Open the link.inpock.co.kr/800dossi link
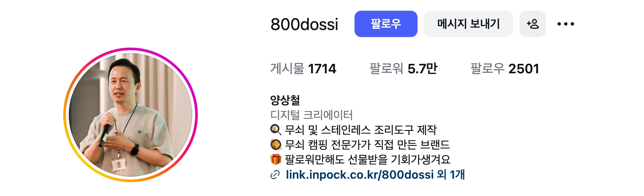The width and height of the screenshot is (644, 196). [360, 175]
